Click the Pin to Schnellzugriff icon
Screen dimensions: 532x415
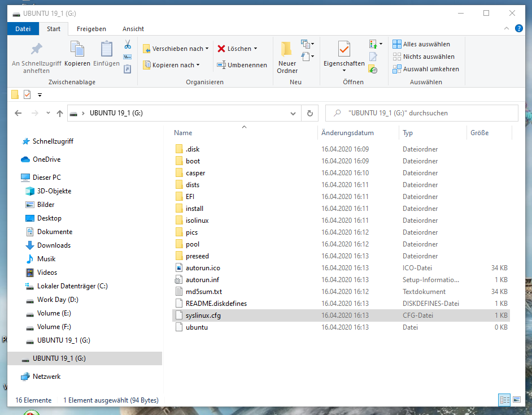[x=36, y=50]
